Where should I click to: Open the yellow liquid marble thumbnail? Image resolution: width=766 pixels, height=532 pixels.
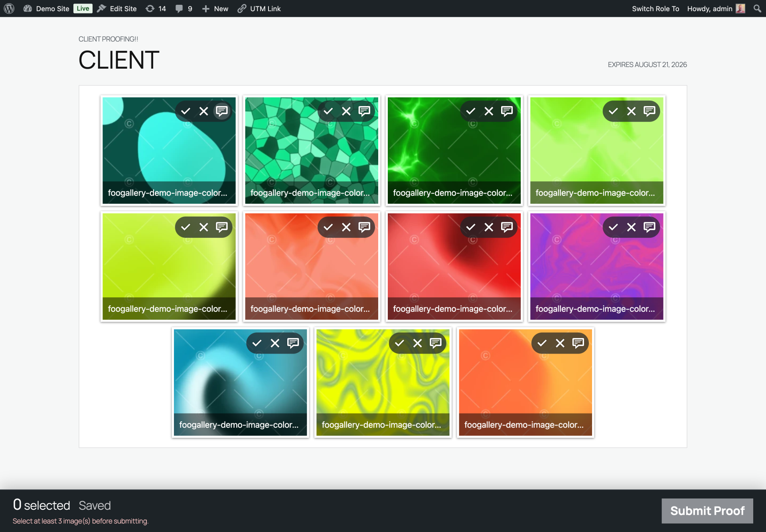tap(383, 382)
